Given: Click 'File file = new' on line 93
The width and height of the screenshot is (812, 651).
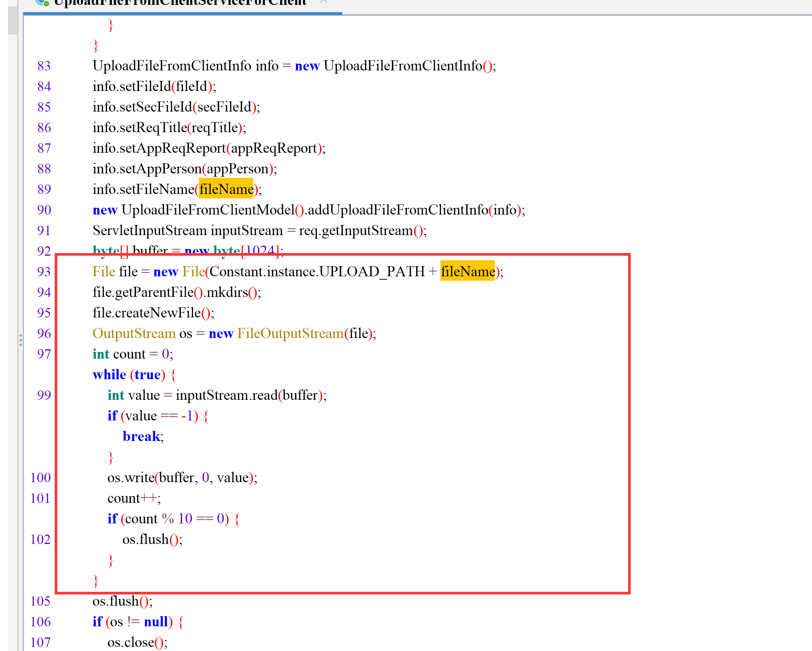Looking at the screenshot, I should coord(136,271).
